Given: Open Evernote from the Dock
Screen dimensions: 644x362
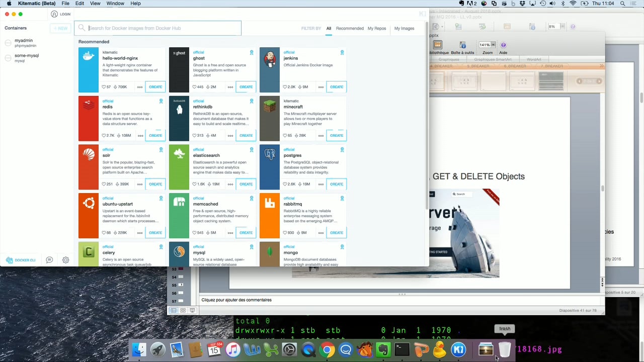Looking at the screenshot, I should (x=383, y=350).
